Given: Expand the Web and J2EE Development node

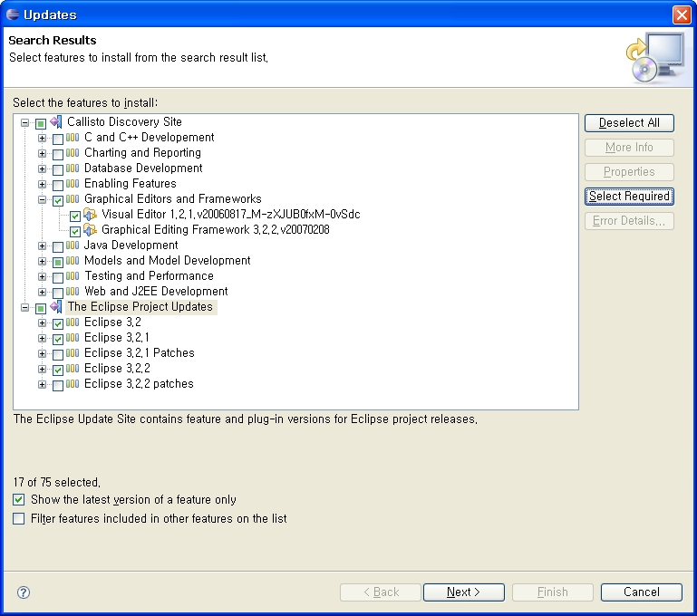Looking at the screenshot, I should [x=43, y=293].
